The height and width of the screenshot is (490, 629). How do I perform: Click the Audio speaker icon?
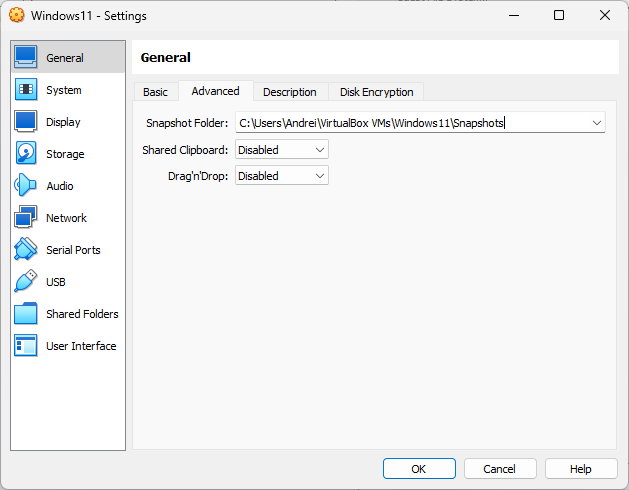(x=26, y=185)
